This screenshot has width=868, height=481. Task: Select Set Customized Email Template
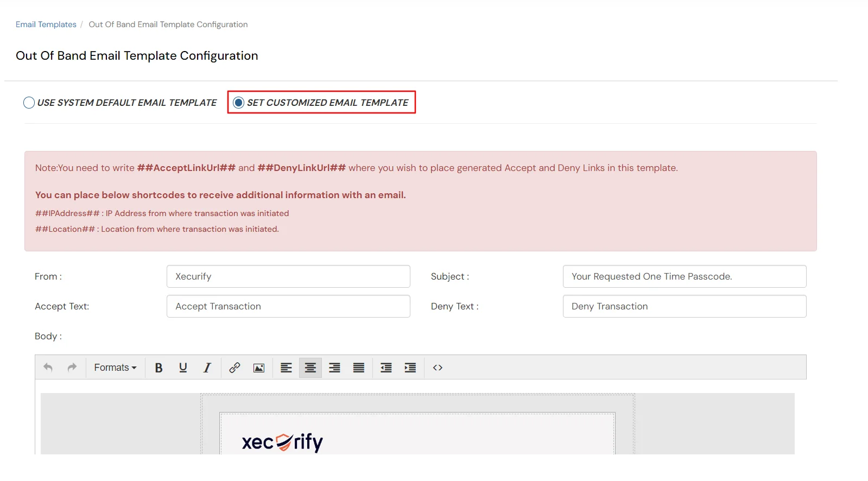pos(238,103)
